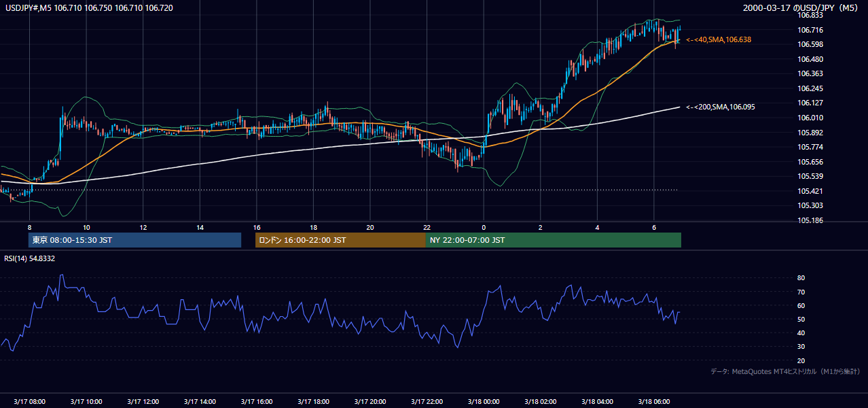Click price axis value 105.892

(810, 133)
